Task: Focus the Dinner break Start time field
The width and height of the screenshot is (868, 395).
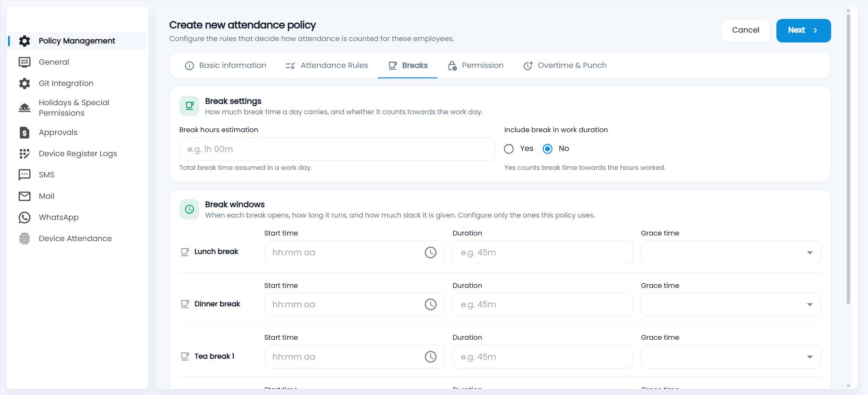Action: coord(354,304)
